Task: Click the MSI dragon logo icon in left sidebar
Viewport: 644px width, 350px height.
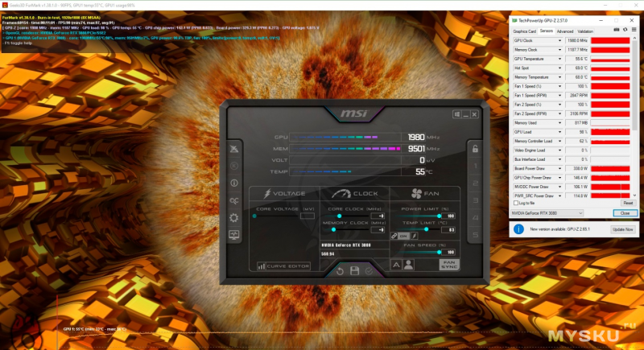Action: click(x=234, y=149)
